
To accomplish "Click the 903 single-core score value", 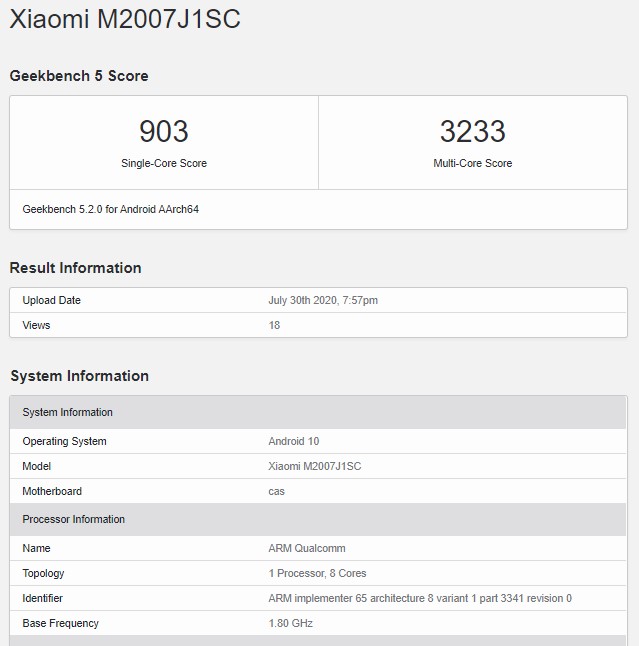I will (x=164, y=131).
